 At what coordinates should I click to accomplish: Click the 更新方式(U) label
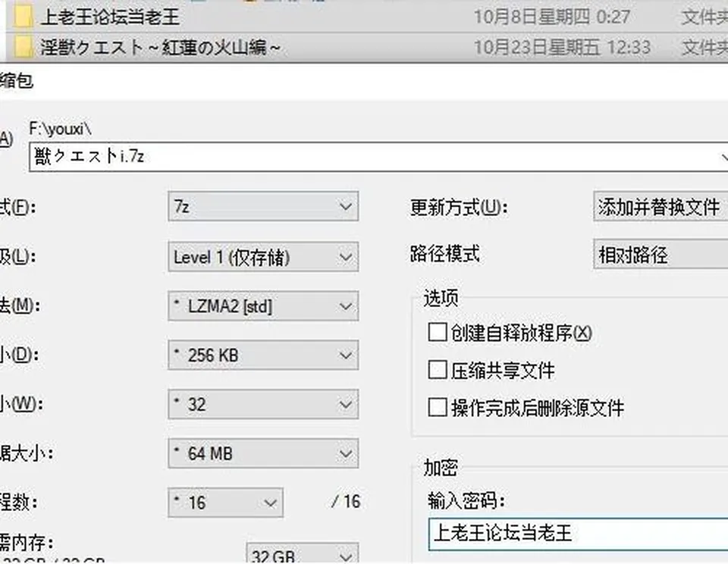[x=459, y=208]
